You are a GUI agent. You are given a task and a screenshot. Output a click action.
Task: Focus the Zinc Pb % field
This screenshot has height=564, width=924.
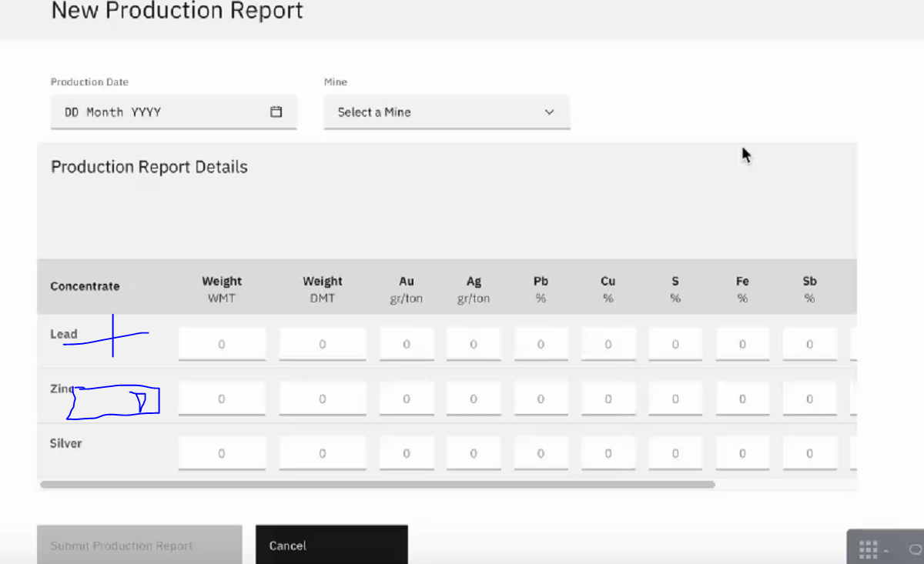tap(541, 399)
